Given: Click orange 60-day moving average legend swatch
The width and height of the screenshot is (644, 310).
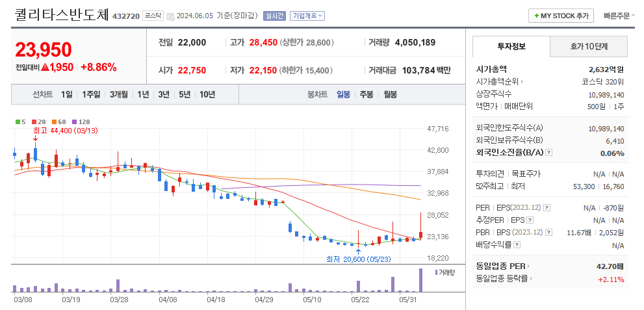Looking at the screenshot, I should pos(54,122).
